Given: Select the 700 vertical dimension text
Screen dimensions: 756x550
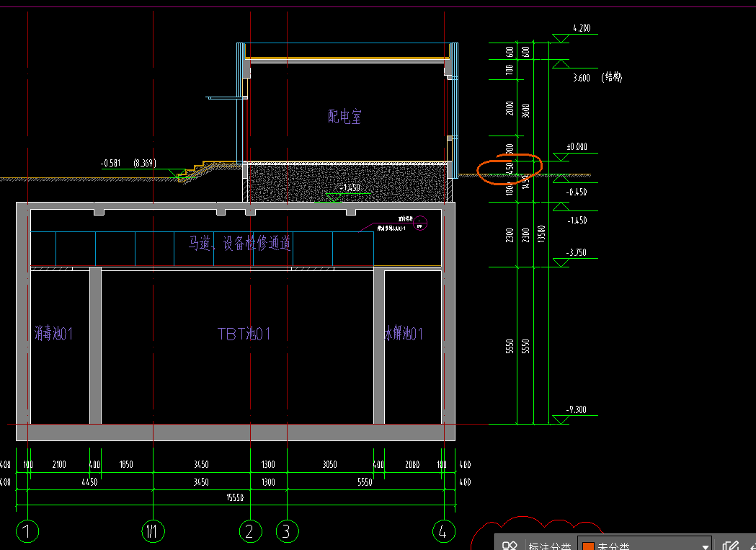Looking at the screenshot, I should tap(510, 70).
